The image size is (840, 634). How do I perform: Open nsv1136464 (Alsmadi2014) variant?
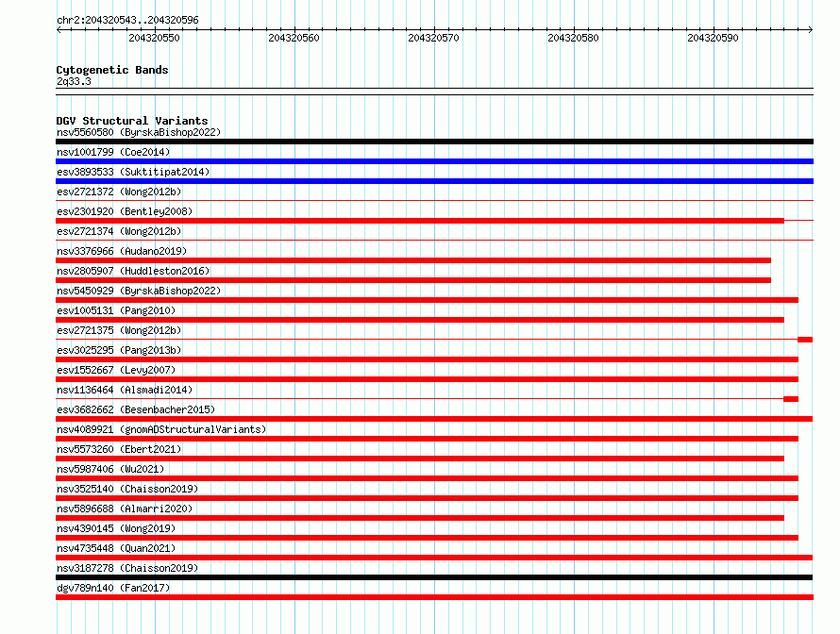tap(125, 390)
